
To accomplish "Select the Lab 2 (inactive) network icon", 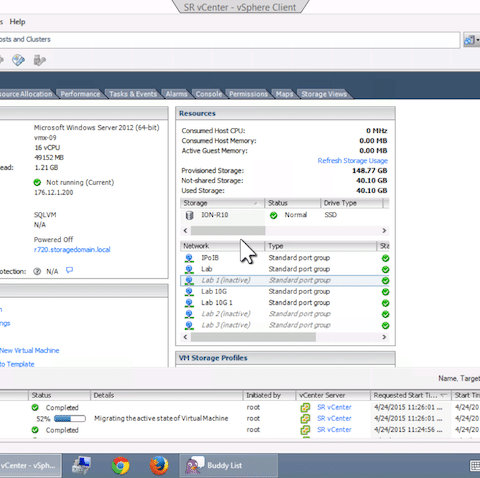I will [x=189, y=314].
